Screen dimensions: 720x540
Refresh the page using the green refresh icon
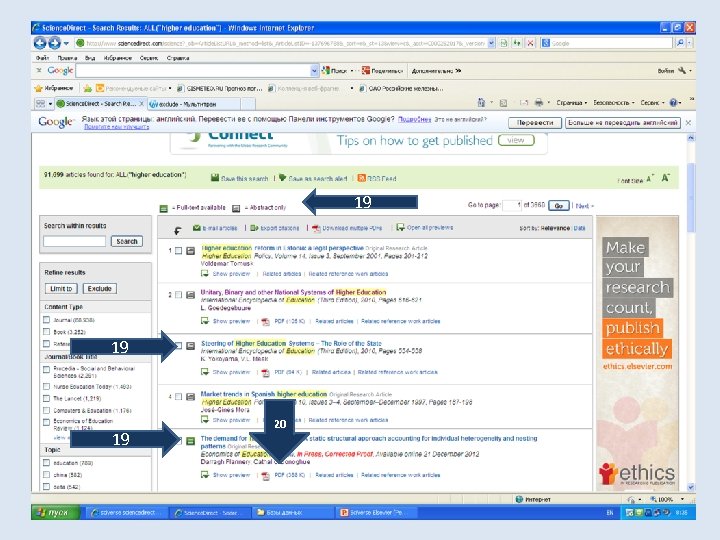(x=517, y=43)
